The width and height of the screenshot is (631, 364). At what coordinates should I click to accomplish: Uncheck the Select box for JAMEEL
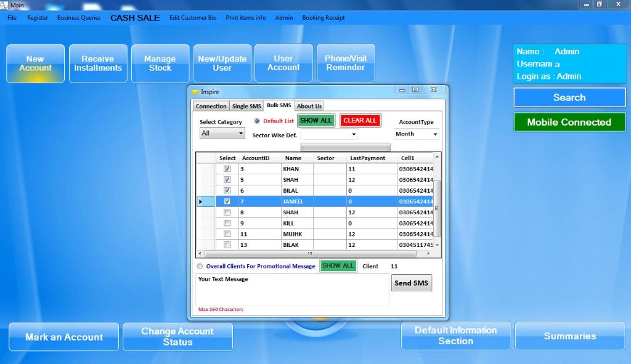click(x=227, y=201)
